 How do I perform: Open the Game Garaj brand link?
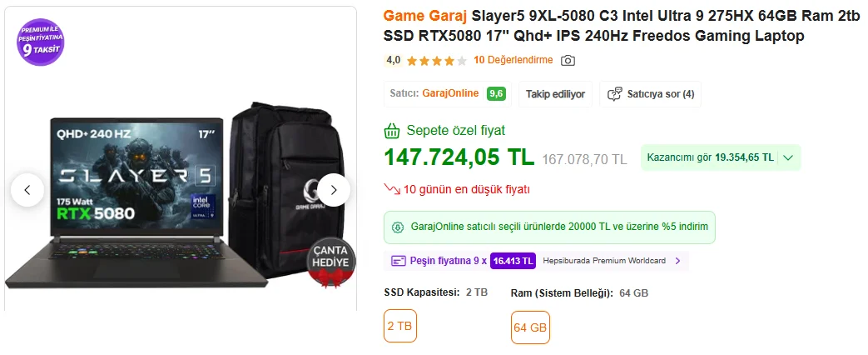425,14
